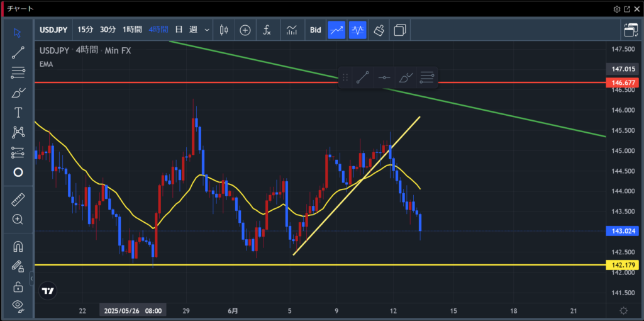The image size is (644, 321).
Task: Open the horizontal lines tool group
Action: tap(18, 73)
